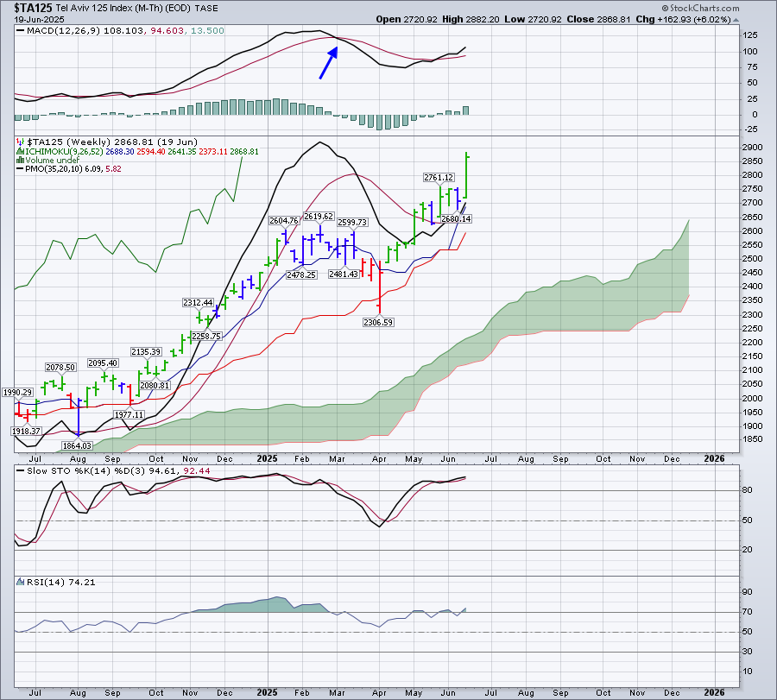
Task: Click the 2761.12 price high label
Action: [x=439, y=177]
